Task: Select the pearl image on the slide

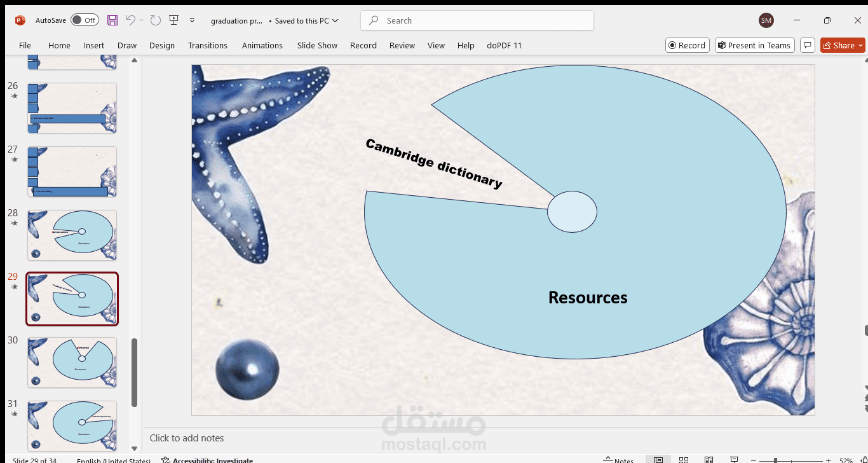Action: click(247, 370)
